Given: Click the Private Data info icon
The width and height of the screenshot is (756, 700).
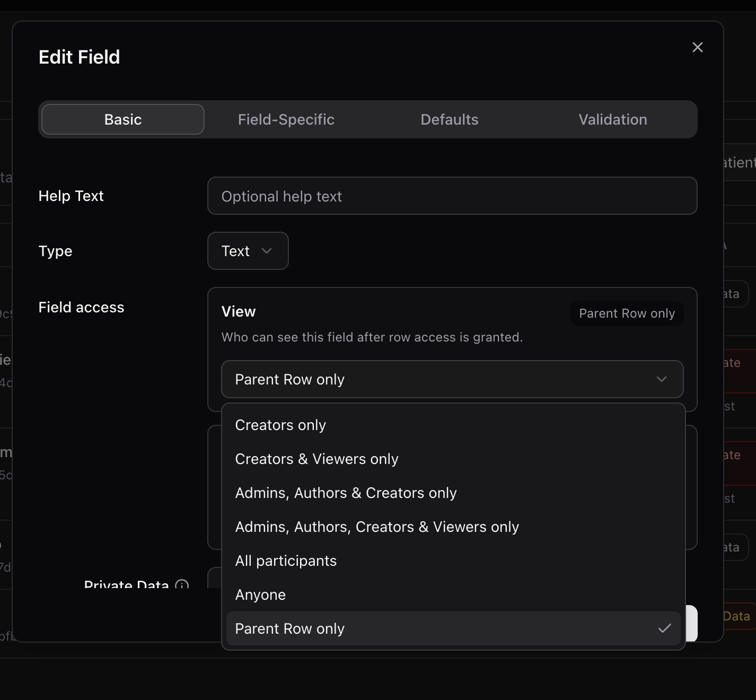Looking at the screenshot, I should [x=182, y=584].
